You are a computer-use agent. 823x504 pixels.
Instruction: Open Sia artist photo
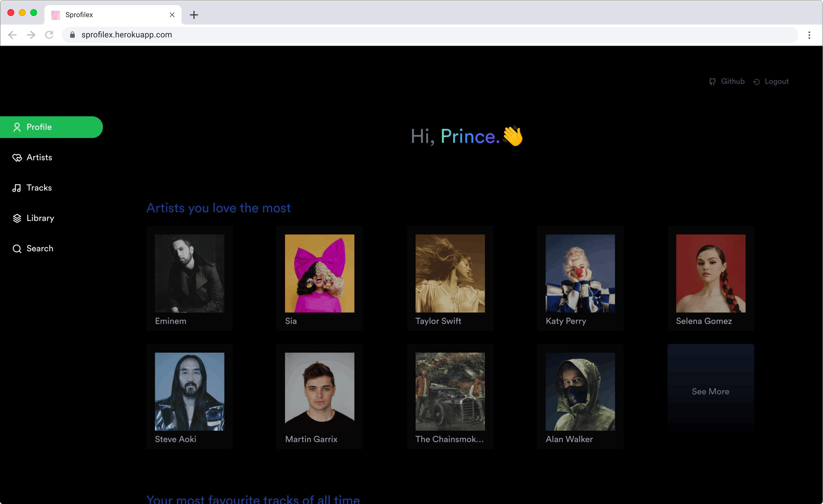coord(319,273)
